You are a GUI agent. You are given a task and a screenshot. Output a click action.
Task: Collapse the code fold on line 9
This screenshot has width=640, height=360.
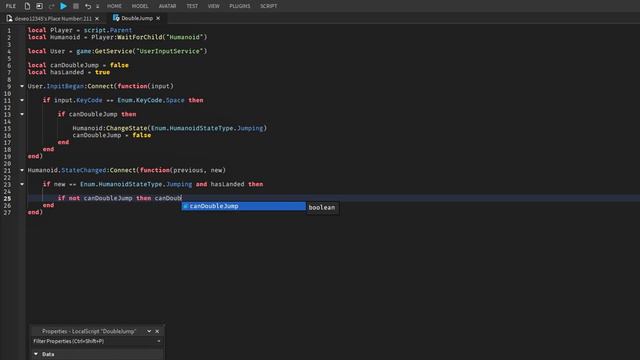22,86
